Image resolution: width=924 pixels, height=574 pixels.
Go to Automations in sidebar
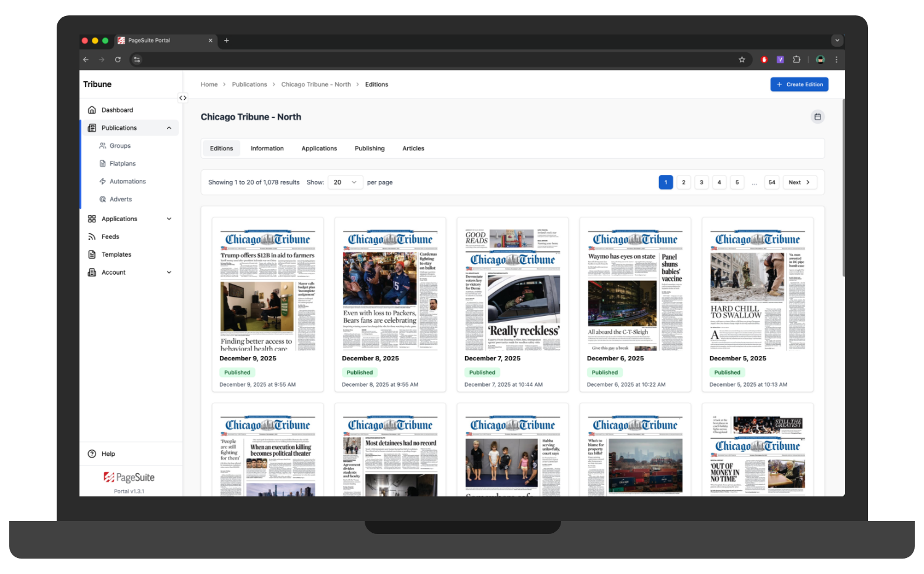[x=128, y=182]
